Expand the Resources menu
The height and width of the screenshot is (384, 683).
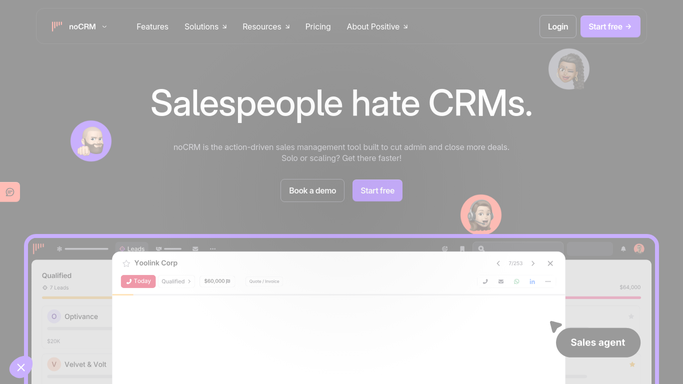[x=266, y=27]
